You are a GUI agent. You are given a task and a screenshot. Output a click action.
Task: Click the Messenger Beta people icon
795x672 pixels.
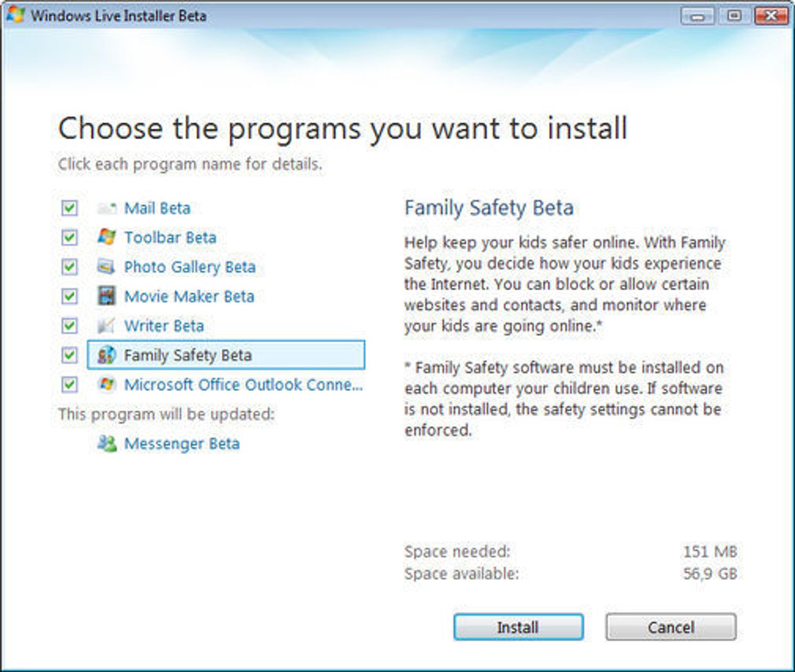click(107, 443)
